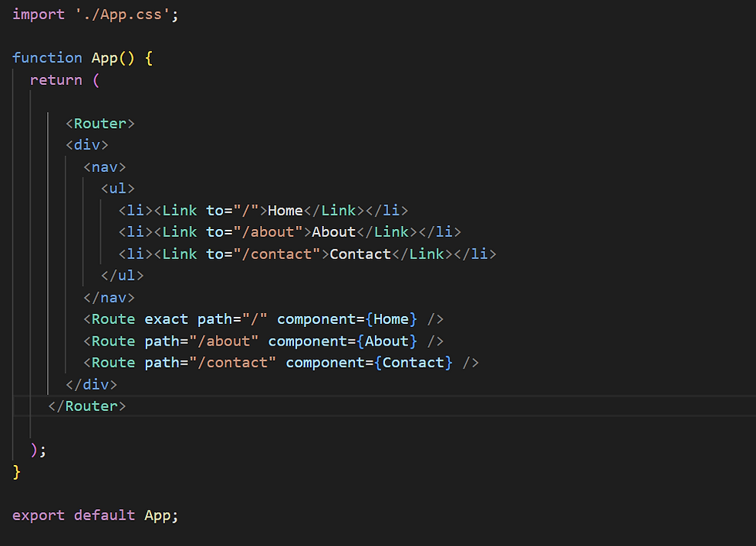Click the closing </Router> tag
The height and width of the screenshot is (546, 756).
86,406
